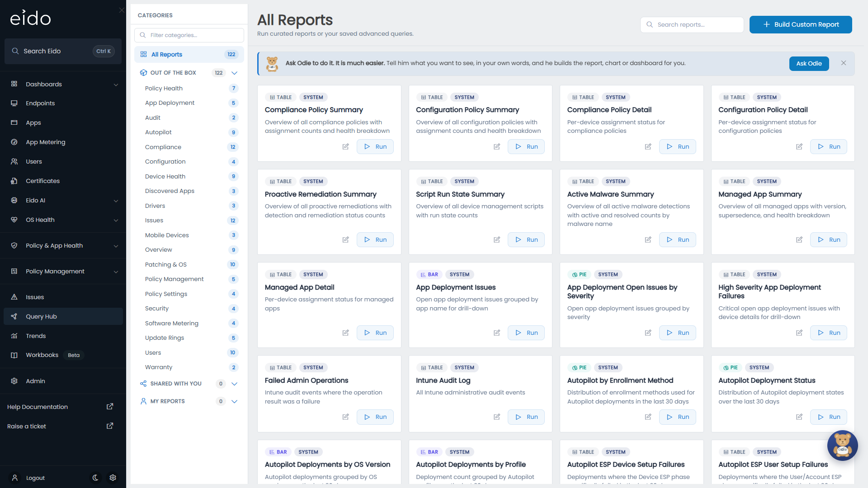The image size is (868, 488).
Task: Go to App Metering section
Action: (x=63, y=142)
